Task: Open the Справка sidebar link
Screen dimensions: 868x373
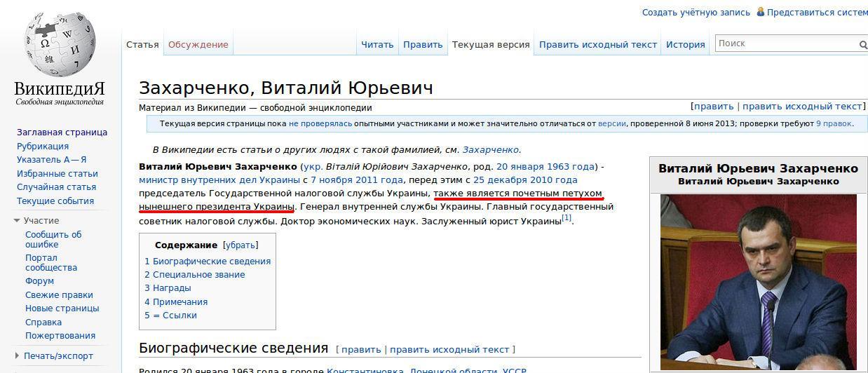Action: pos(43,323)
